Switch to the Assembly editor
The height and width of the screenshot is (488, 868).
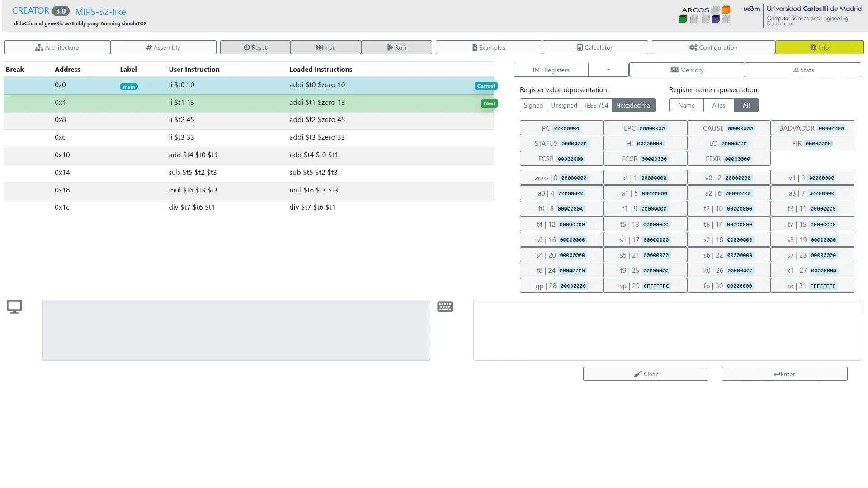[x=163, y=47]
